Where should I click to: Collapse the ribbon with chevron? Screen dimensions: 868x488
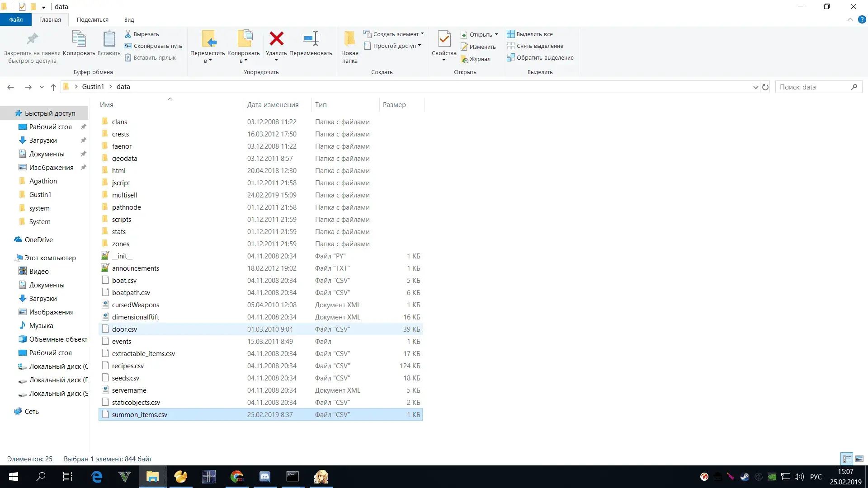click(850, 19)
